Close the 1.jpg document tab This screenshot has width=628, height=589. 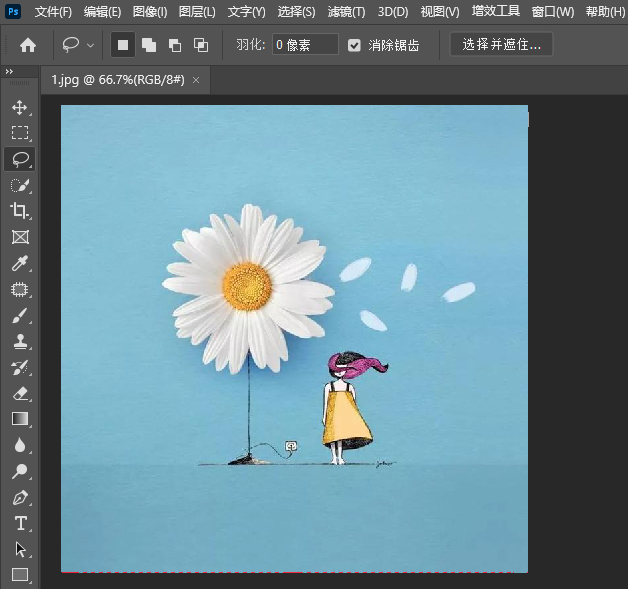click(x=196, y=80)
